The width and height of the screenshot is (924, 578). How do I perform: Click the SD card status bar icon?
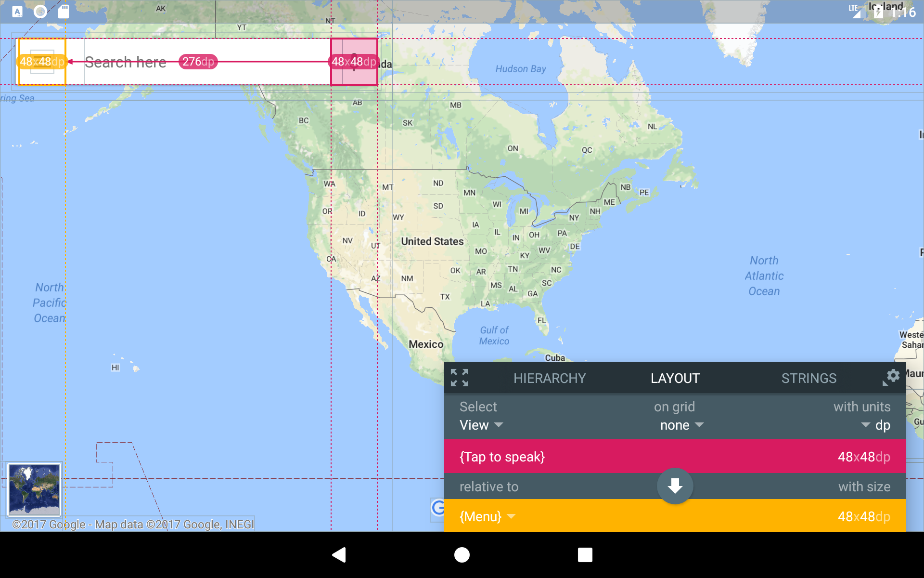tap(64, 12)
